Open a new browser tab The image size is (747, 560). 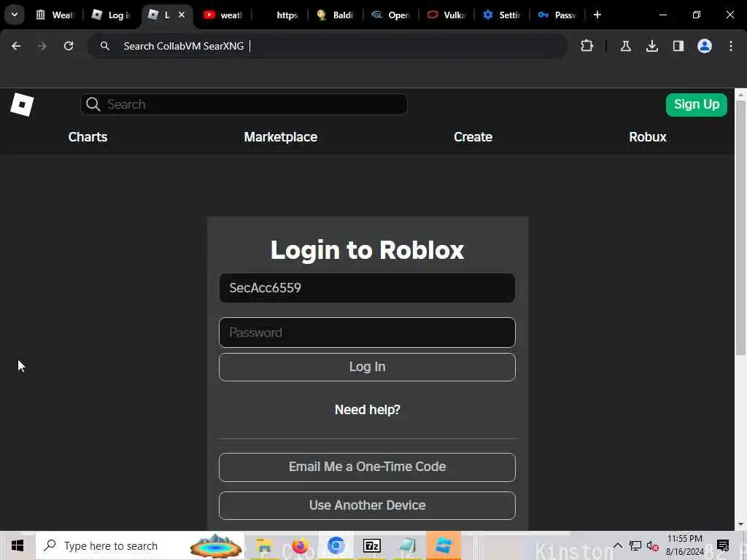[x=597, y=15]
